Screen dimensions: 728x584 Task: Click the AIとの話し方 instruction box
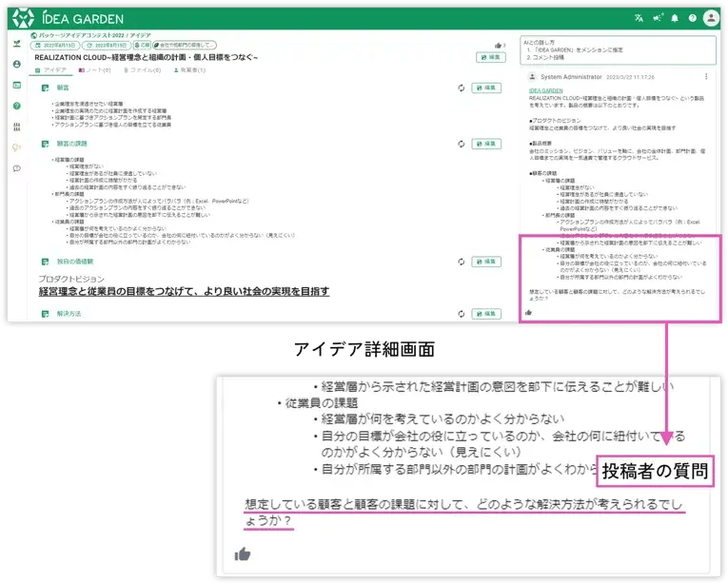coord(618,50)
